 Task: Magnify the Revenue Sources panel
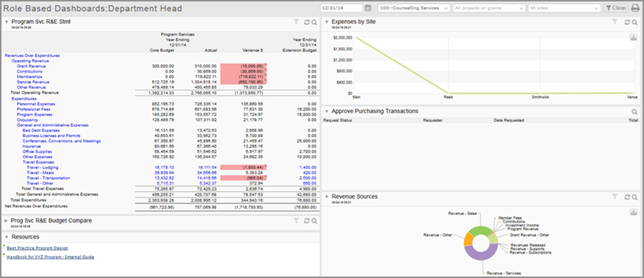[634, 196]
